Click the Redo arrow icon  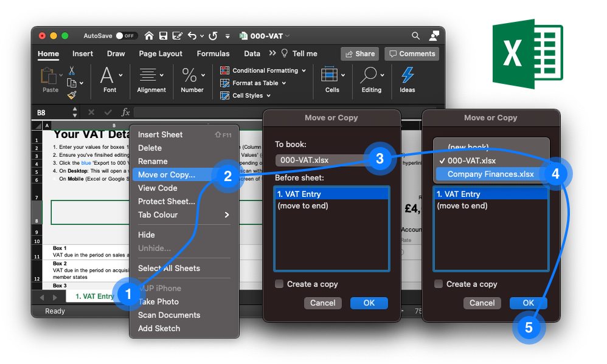[x=213, y=36]
